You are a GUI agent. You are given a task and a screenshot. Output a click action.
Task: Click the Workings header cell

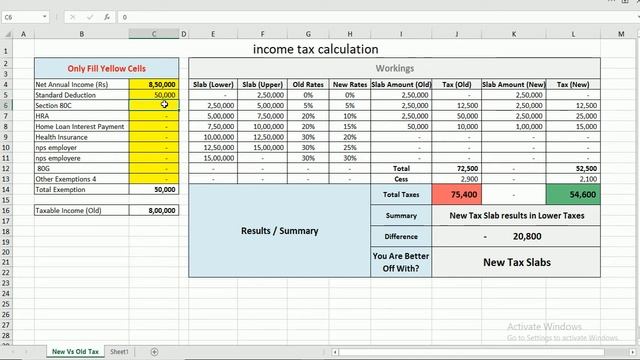point(394,68)
